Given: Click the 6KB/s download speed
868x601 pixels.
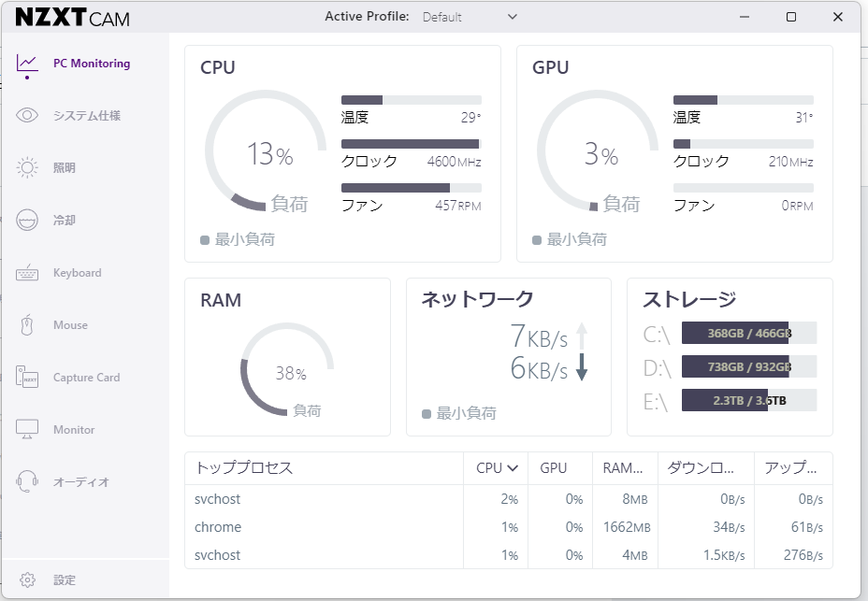Looking at the screenshot, I should tap(539, 367).
